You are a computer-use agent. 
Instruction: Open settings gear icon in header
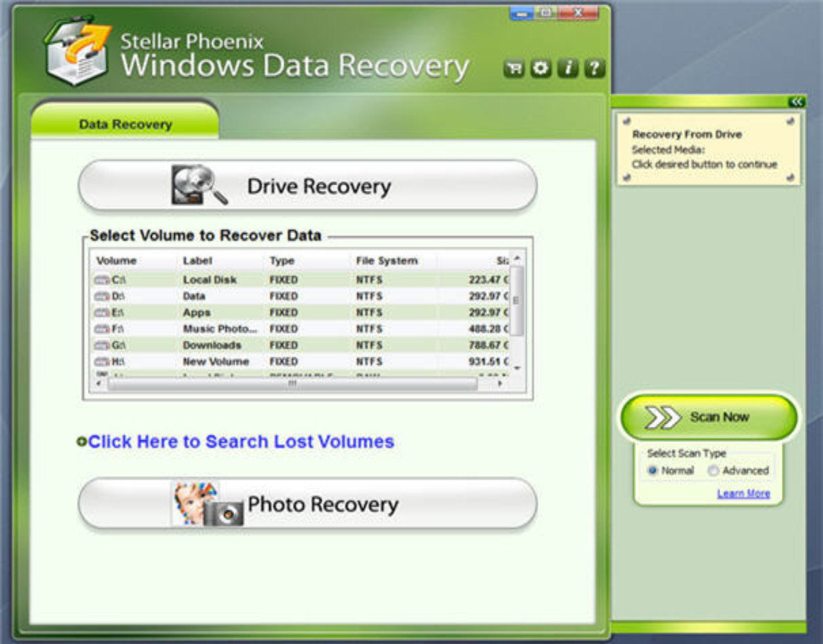541,68
